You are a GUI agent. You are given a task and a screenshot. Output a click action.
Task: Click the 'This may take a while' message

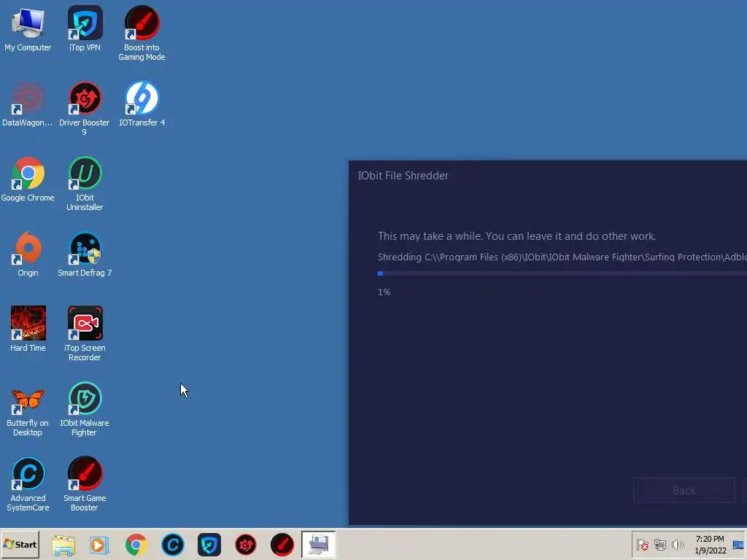516,236
